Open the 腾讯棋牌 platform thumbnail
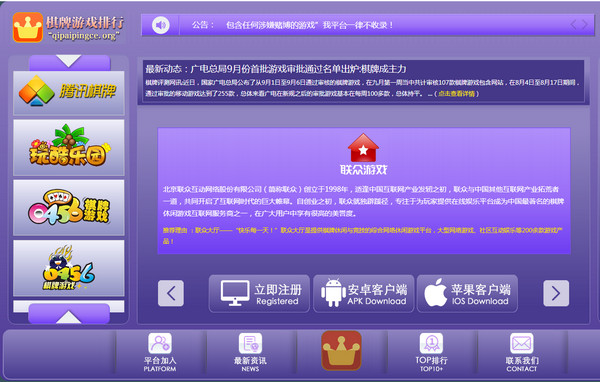Viewport: 600px width, 382px height. 69,92
